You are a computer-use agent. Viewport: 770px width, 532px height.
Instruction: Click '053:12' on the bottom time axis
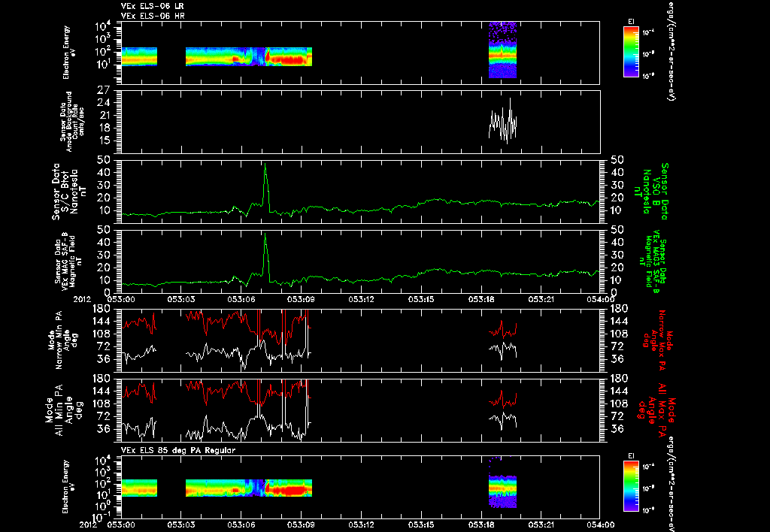(x=361, y=525)
